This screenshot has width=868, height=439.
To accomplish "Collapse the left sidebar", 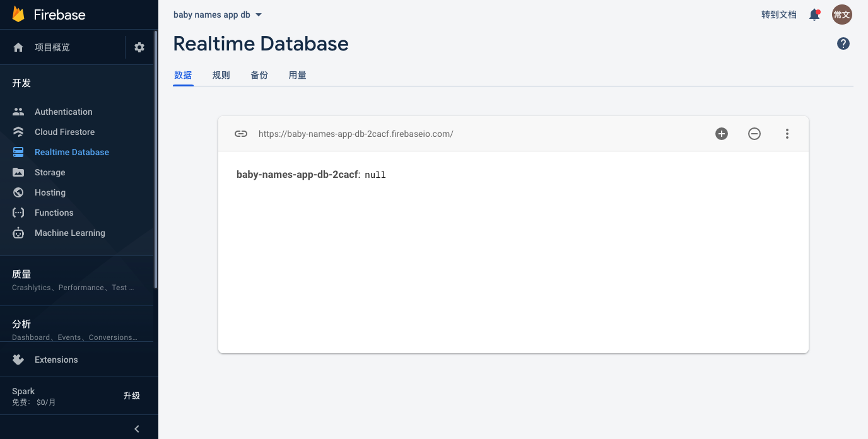I will coord(137,428).
